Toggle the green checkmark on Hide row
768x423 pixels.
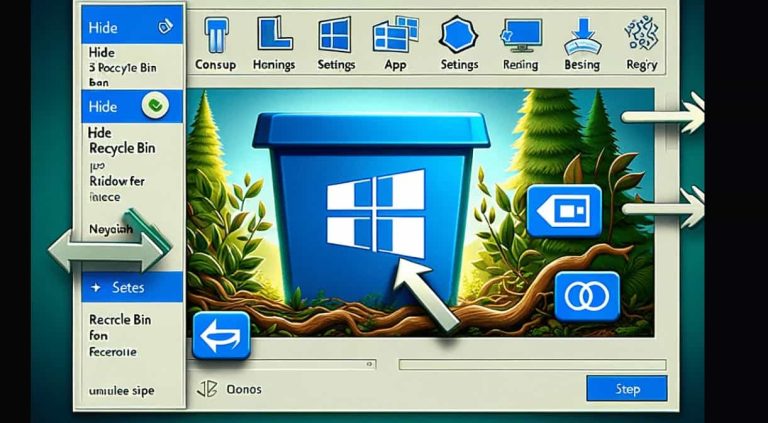[x=155, y=105]
